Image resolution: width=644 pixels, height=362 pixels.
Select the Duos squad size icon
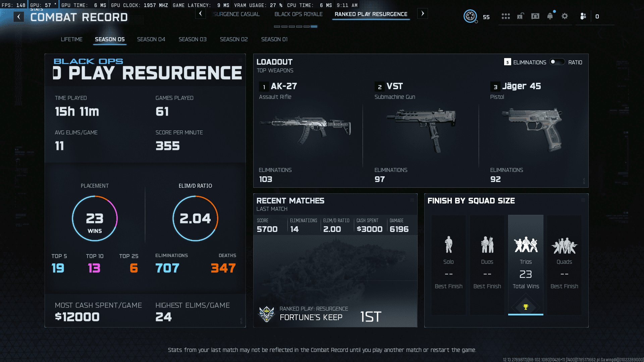tap(487, 244)
